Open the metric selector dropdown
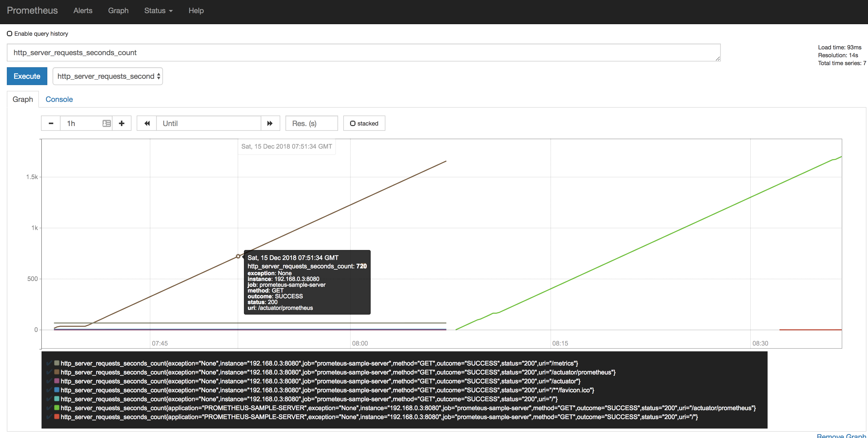Viewport: 868px width, 438px height. pyautogui.click(x=108, y=76)
